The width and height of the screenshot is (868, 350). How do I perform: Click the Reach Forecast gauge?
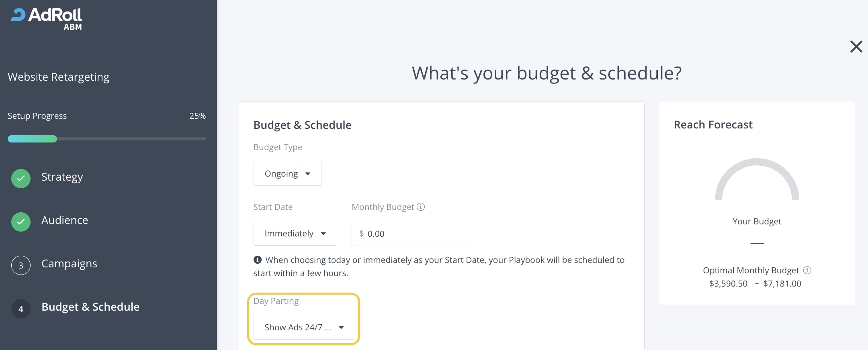click(757, 180)
